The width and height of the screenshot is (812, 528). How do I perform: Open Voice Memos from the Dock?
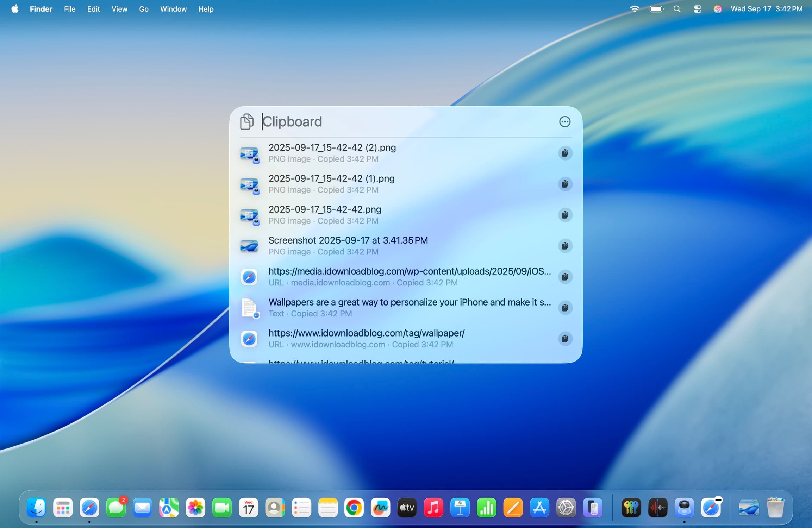(x=658, y=507)
